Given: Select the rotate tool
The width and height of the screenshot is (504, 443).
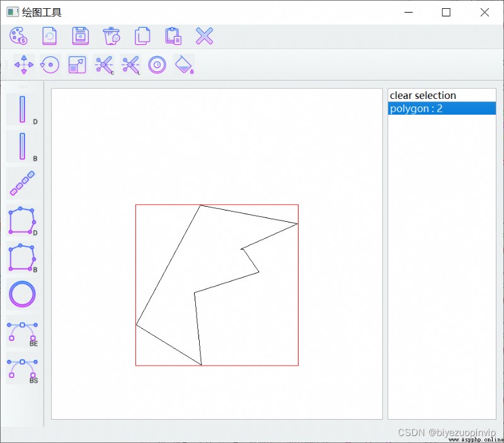Looking at the screenshot, I should [x=50, y=65].
